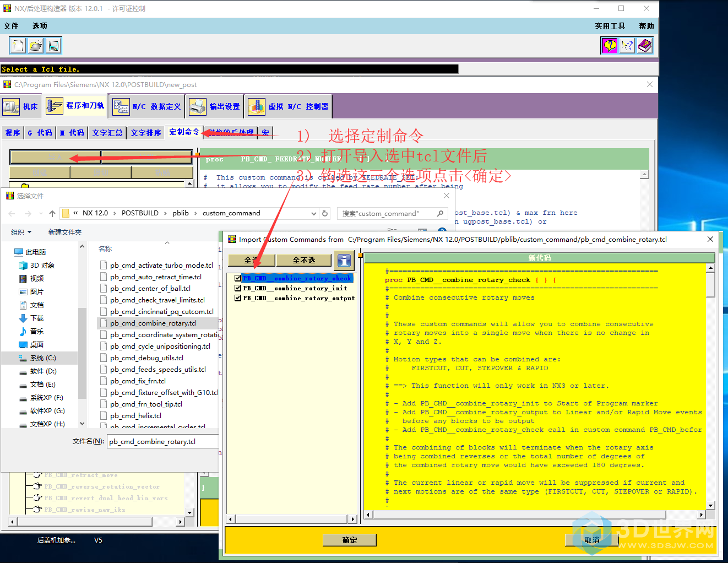Click 新建文件夹 in file dialog
Image resolution: width=728 pixels, height=563 pixels.
(64, 232)
